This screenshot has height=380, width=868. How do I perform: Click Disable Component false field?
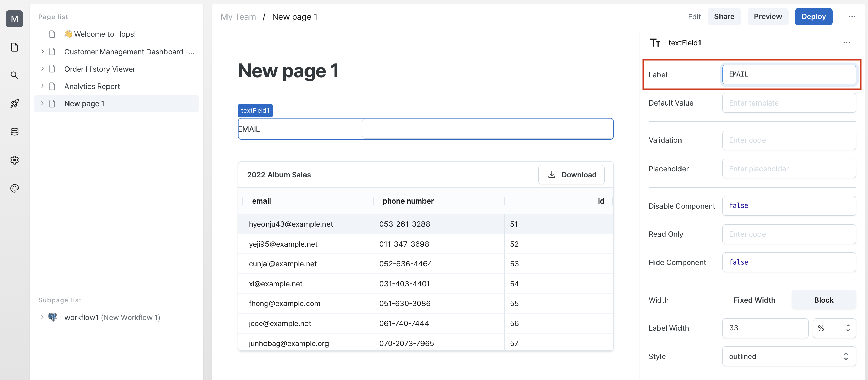(x=789, y=206)
